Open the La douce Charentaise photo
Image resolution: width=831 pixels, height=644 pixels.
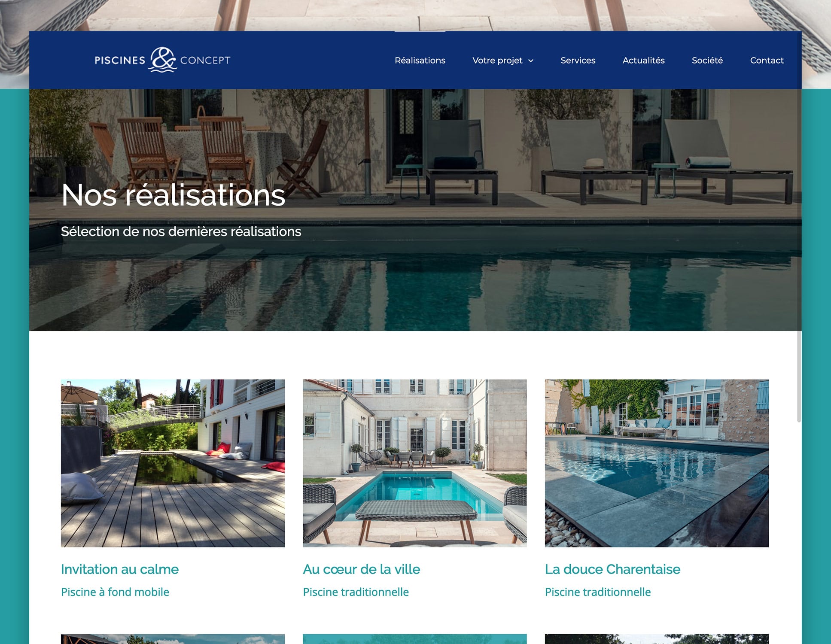pyautogui.click(x=657, y=463)
